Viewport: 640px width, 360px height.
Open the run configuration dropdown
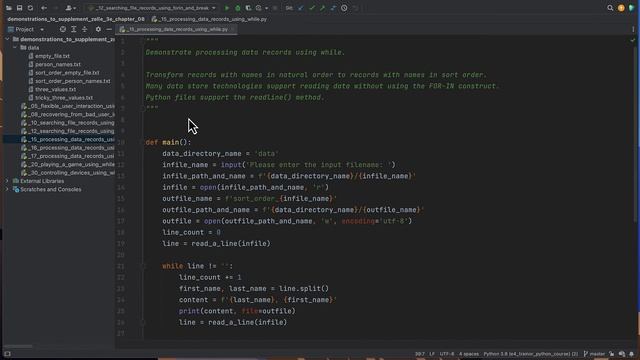pos(152,8)
